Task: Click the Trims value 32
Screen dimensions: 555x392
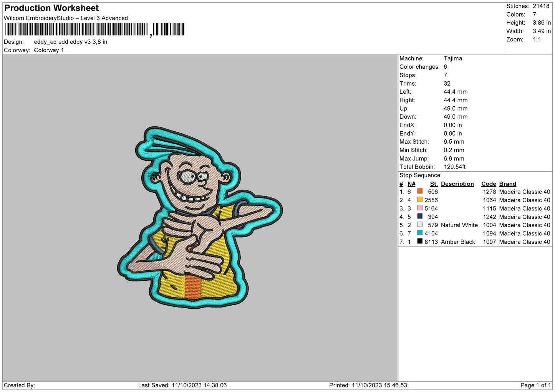Action: (447, 83)
